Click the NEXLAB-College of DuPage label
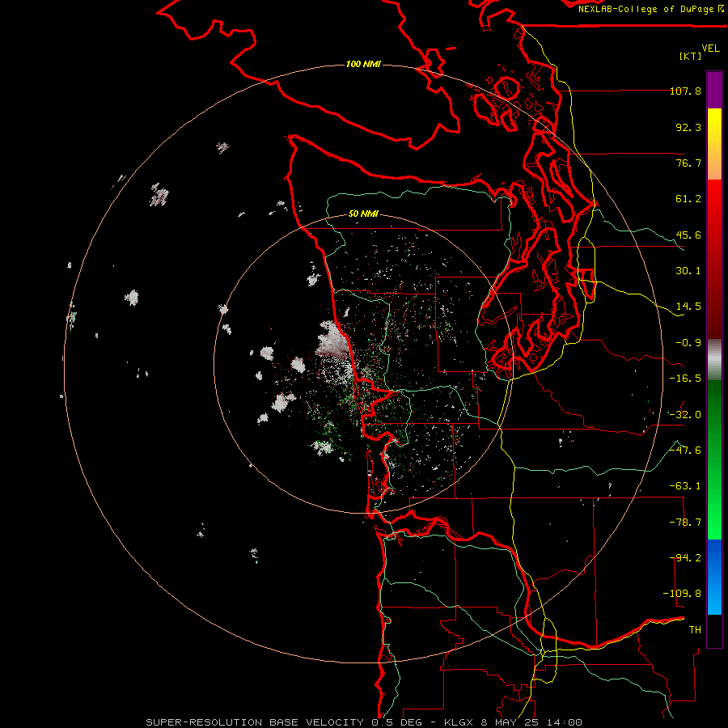728x728 pixels. click(x=647, y=9)
